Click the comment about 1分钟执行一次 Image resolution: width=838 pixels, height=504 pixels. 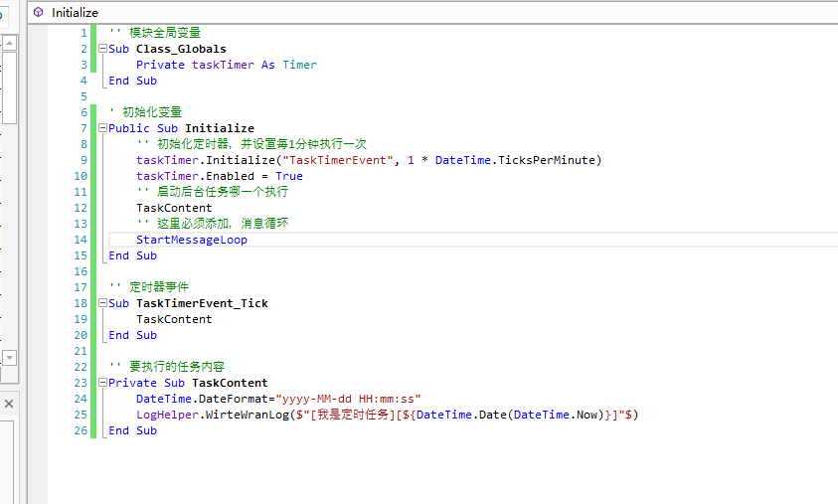261,144
